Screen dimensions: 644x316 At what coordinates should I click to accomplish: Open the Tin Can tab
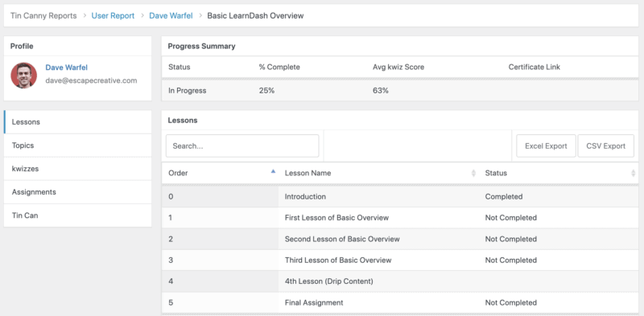[77, 215]
